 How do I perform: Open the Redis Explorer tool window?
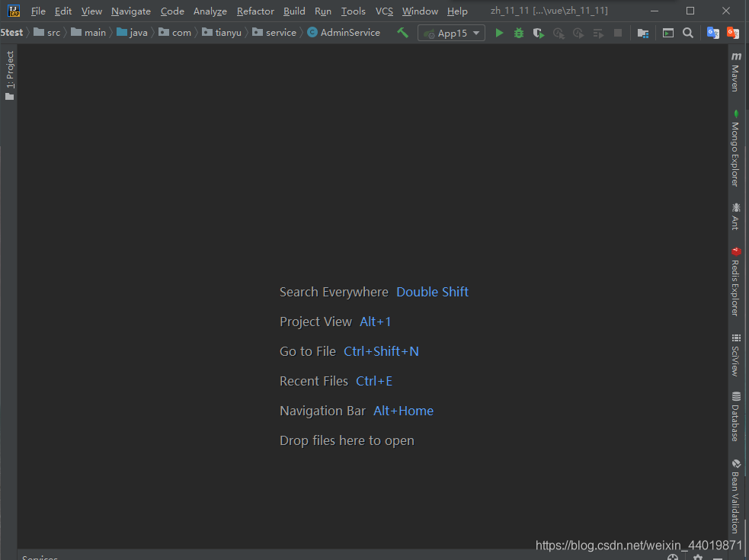[735, 281]
